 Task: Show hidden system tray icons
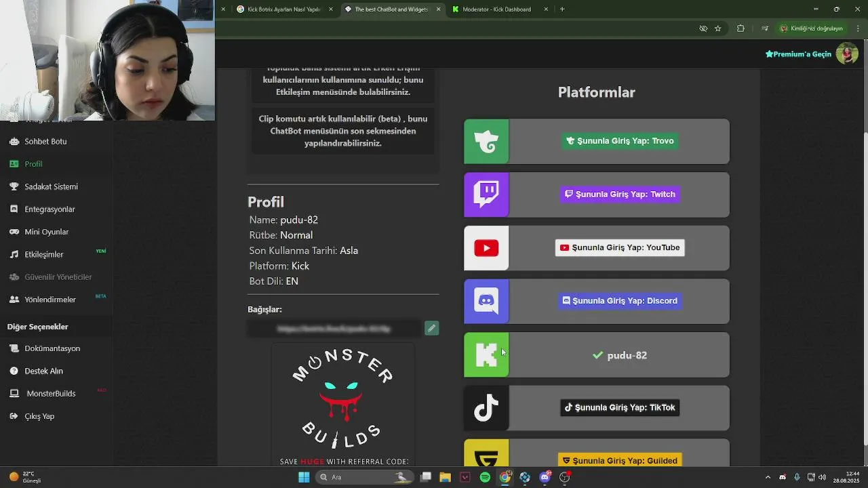point(768,477)
